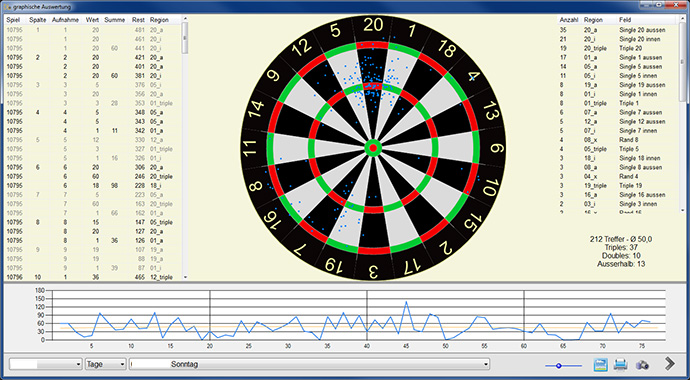Click the blue slider track
Image resolution: width=690 pixels, height=380 pixels.
coord(563,365)
